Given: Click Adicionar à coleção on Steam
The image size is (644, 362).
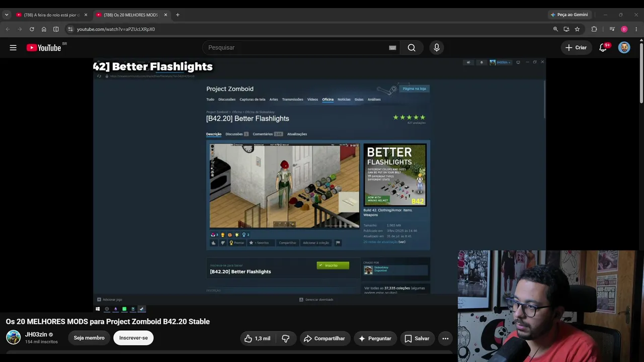Looking at the screenshot, I should coord(316,243).
